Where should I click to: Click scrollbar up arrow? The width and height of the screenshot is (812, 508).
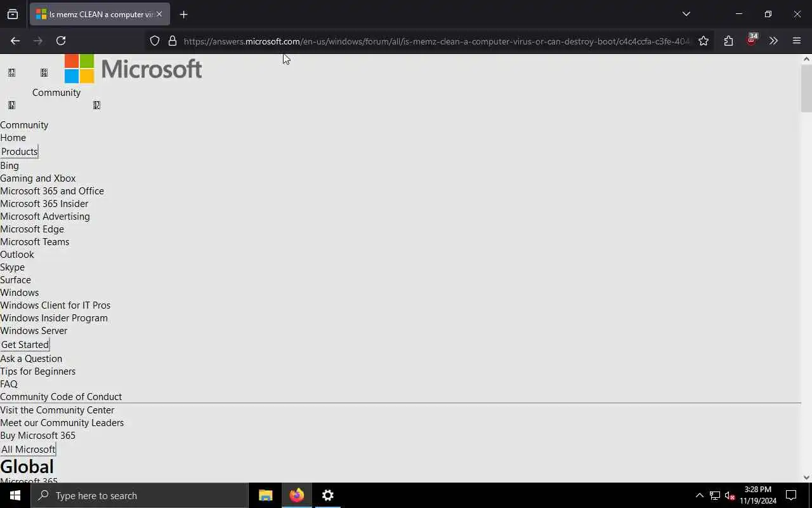[x=806, y=59]
